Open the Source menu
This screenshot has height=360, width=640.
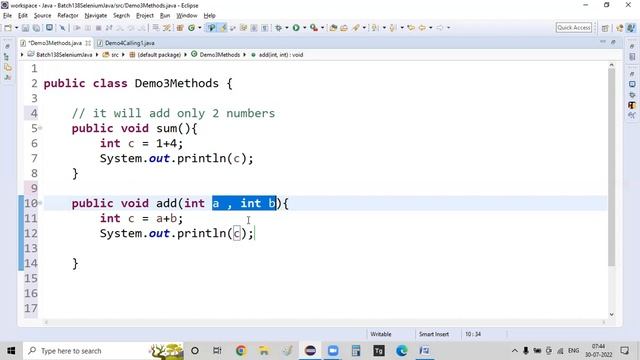[42, 16]
